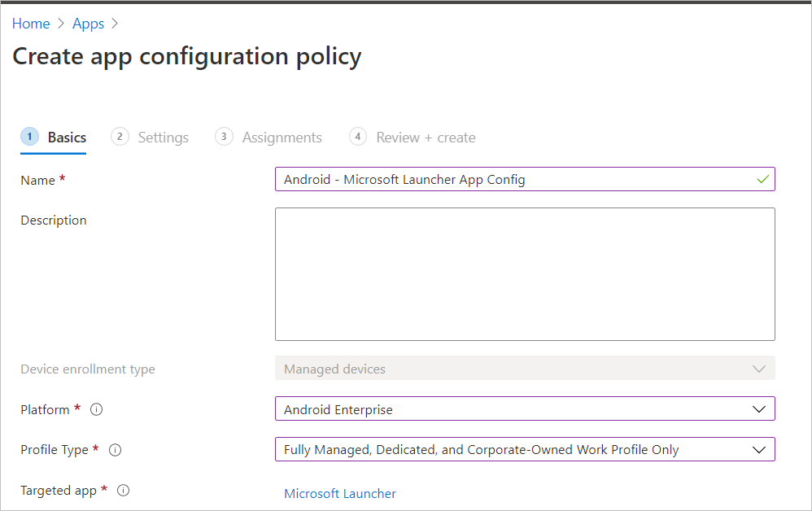Viewport: 812px width, 511px height.
Task: Click the Targeted app info icon
Action: point(124,491)
